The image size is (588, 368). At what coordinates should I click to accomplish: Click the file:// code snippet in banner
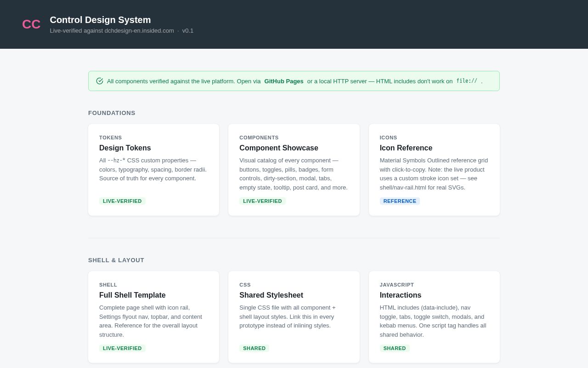467,81
